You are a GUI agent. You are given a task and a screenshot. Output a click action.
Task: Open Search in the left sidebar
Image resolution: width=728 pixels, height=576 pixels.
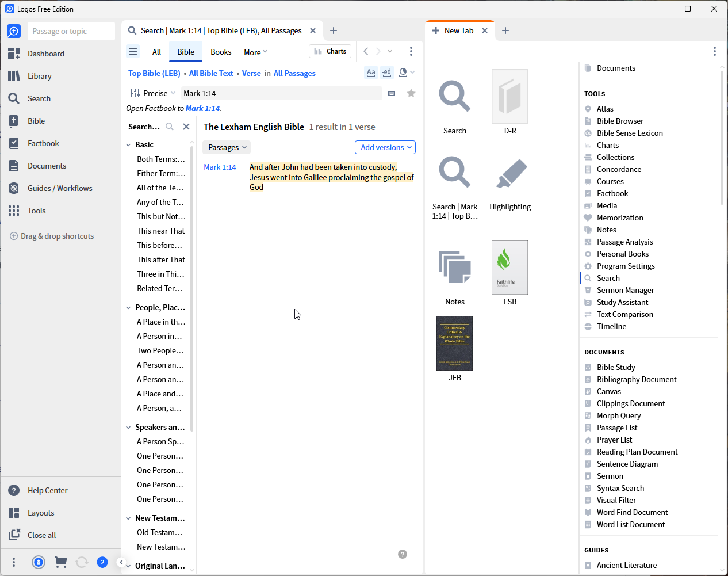coord(39,98)
